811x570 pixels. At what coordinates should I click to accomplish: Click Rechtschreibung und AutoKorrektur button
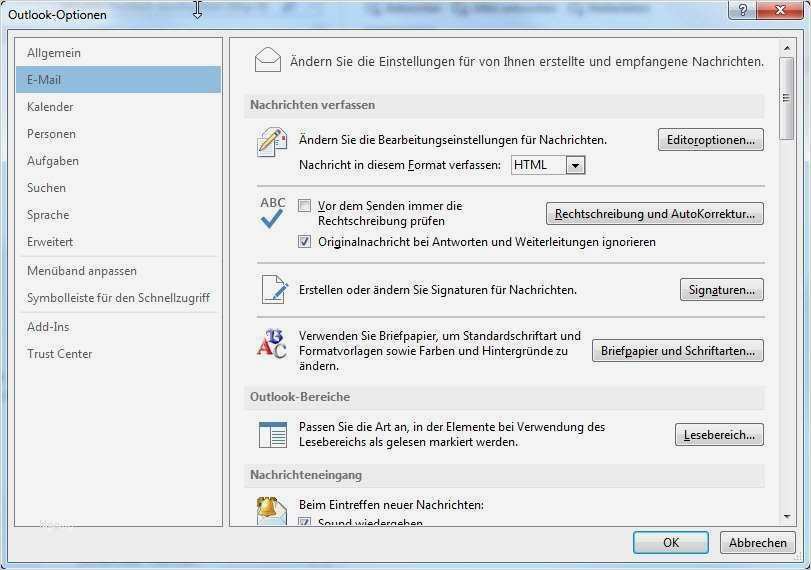point(654,214)
